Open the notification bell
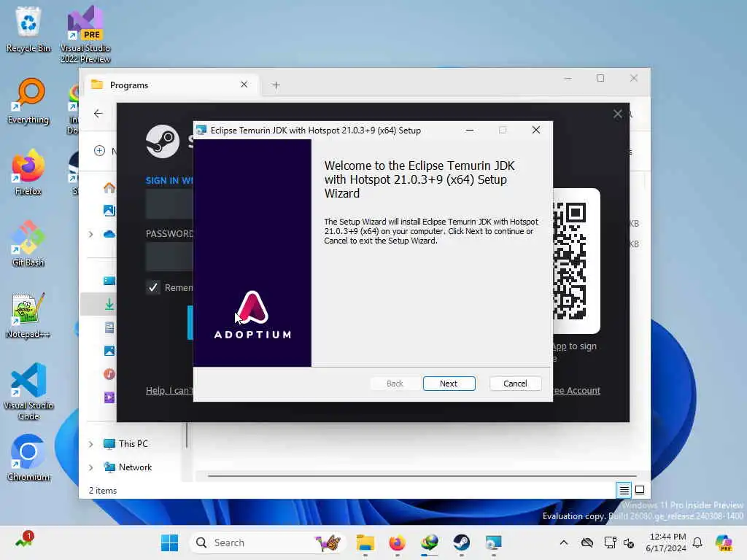Image resolution: width=747 pixels, height=560 pixels. (x=697, y=542)
